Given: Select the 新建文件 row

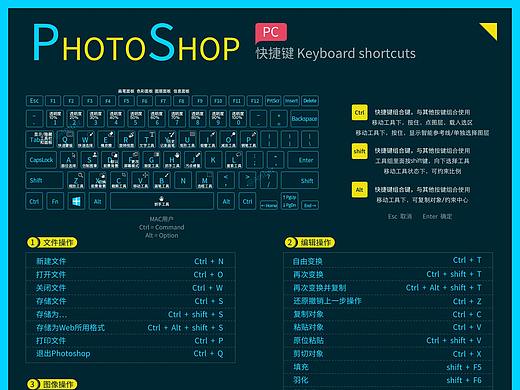Looking at the screenshot, I should pos(130,261).
